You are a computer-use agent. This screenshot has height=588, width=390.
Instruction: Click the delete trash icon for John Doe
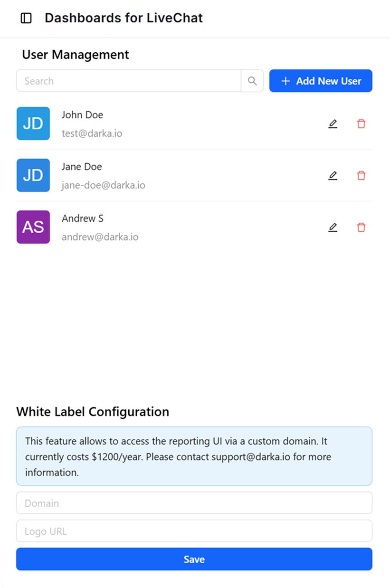(361, 123)
